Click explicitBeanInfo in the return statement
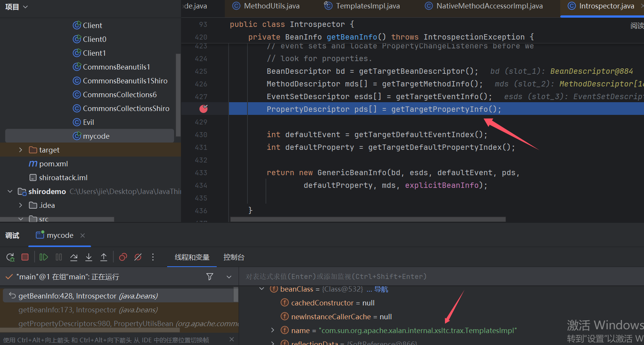This screenshot has height=345, width=644. tap(442, 185)
